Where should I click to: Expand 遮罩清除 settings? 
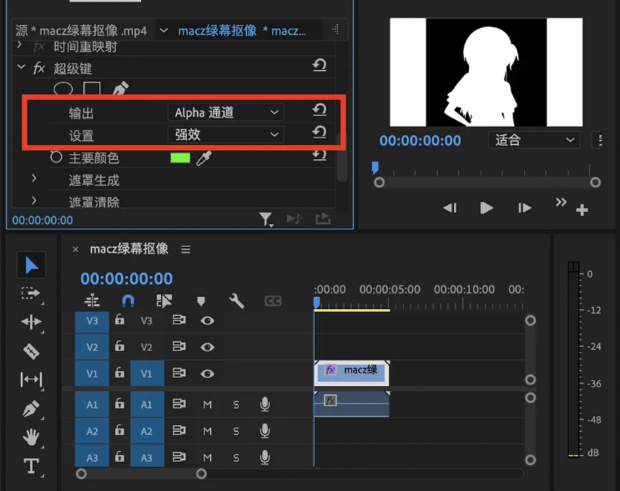(34, 200)
